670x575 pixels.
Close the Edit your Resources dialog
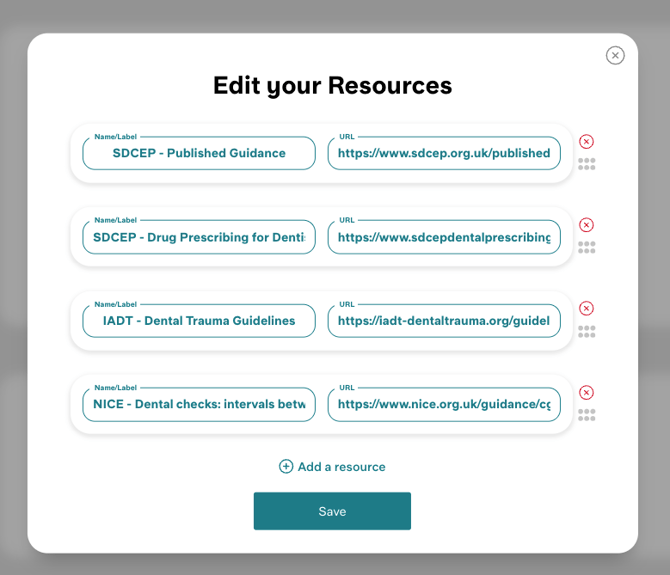[x=615, y=56]
